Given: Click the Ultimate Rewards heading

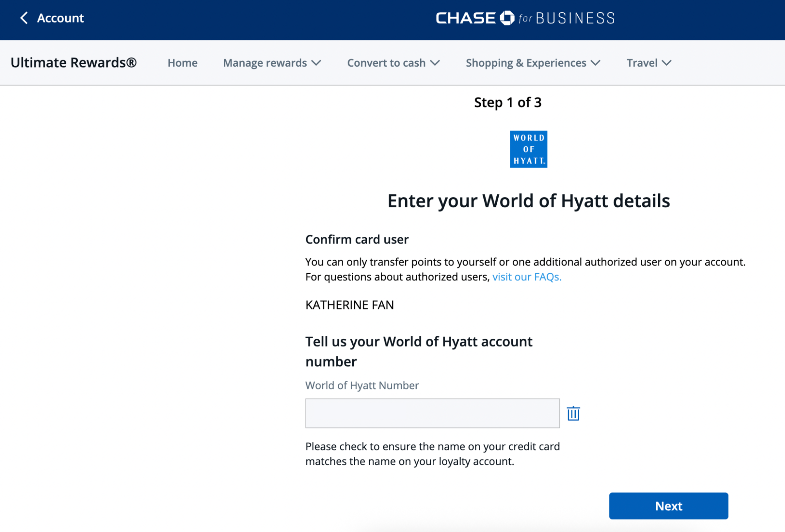Looking at the screenshot, I should coord(74,62).
